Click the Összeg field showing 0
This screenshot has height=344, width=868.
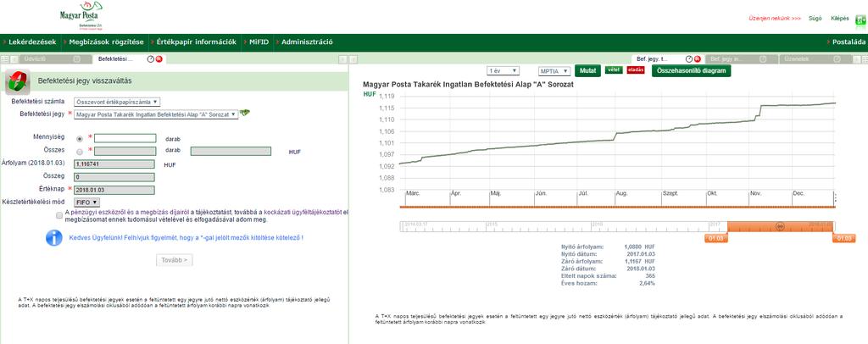114,177
